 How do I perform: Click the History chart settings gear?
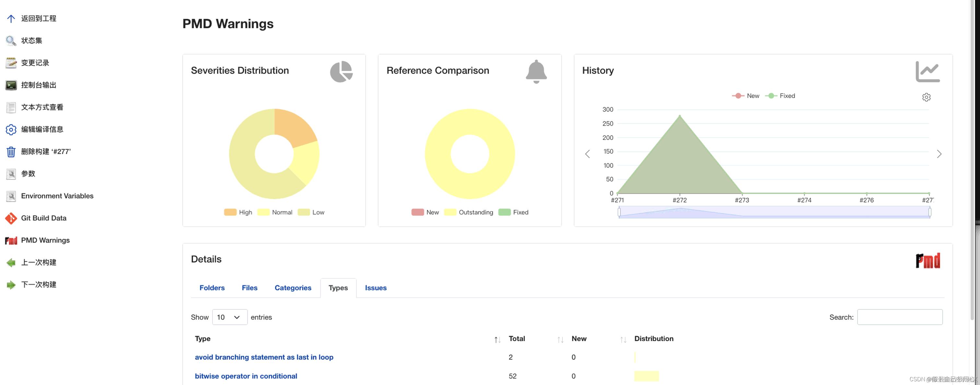[926, 97]
